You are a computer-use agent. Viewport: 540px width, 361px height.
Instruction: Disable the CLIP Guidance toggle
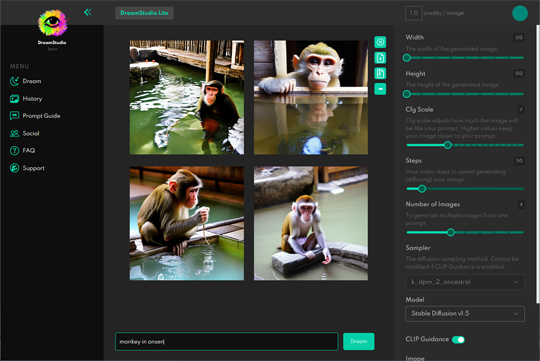click(458, 340)
